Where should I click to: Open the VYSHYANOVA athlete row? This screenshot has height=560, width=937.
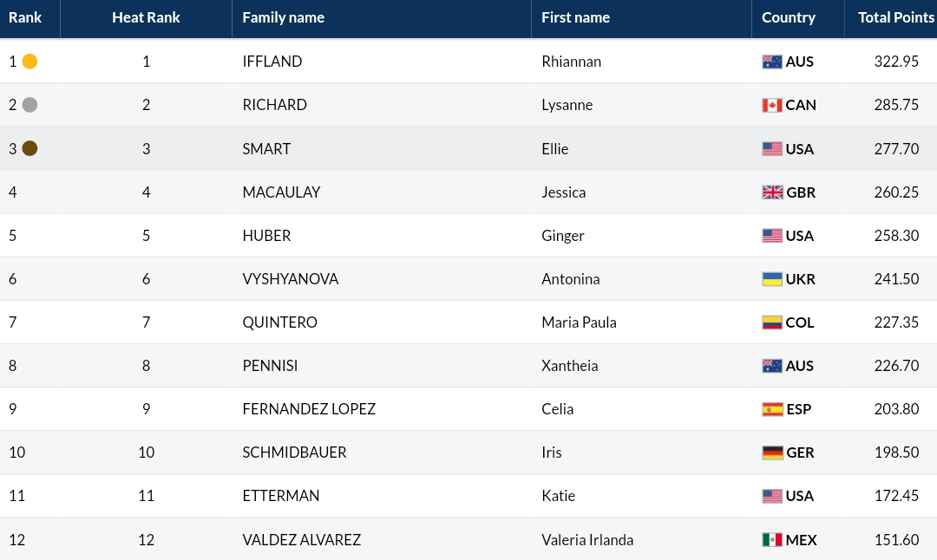pos(468,279)
